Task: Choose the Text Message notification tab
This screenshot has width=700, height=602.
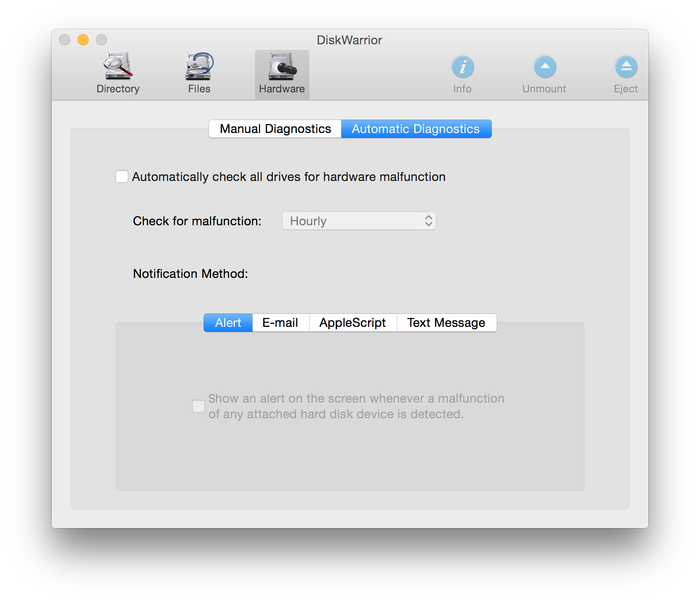Action: pyautogui.click(x=447, y=323)
